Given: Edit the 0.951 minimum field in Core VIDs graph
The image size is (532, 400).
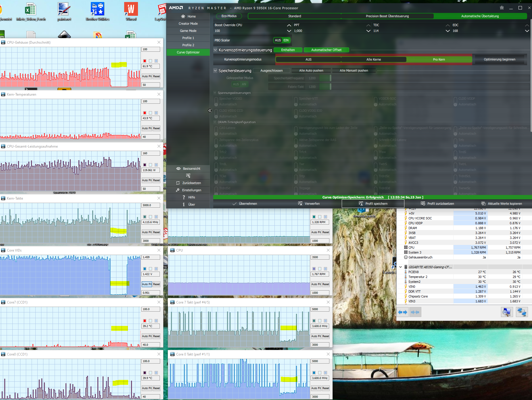Looking at the screenshot, I should 151,293.
